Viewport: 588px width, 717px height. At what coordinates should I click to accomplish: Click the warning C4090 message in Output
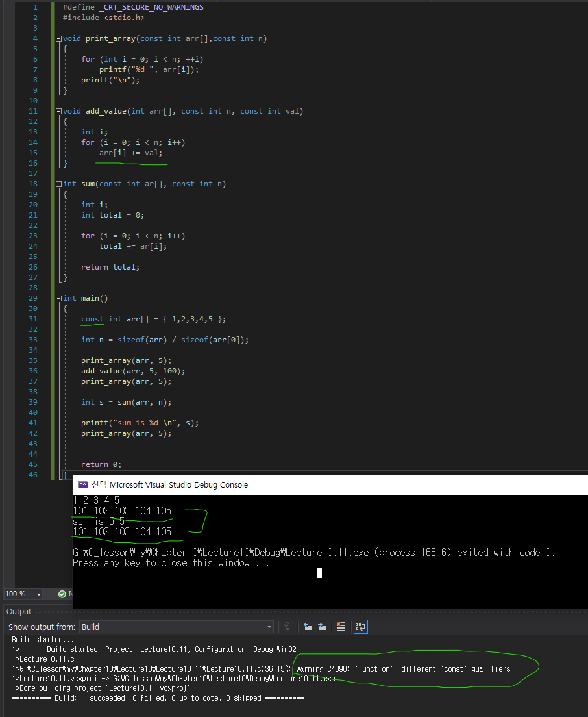[x=403, y=669]
